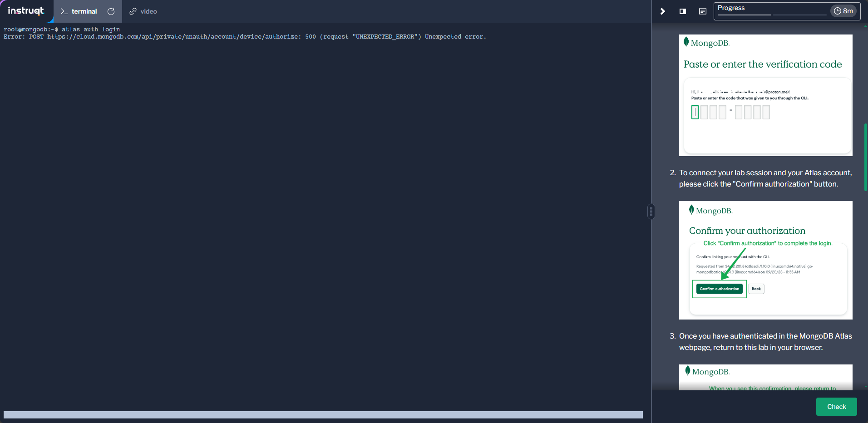
Task: Click the terminal horizontal scrollbar
Action: 323,415
